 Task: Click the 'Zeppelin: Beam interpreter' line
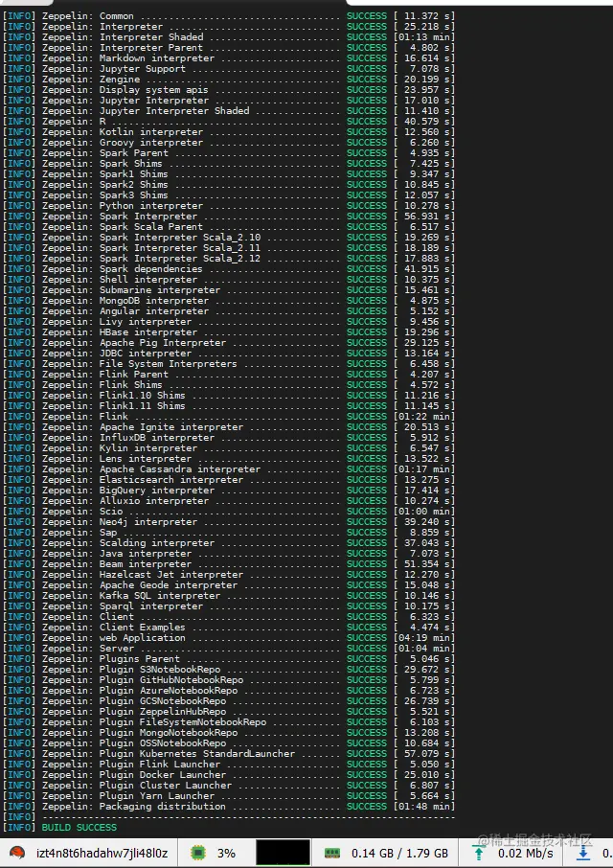pyautogui.click(x=229, y=564)
